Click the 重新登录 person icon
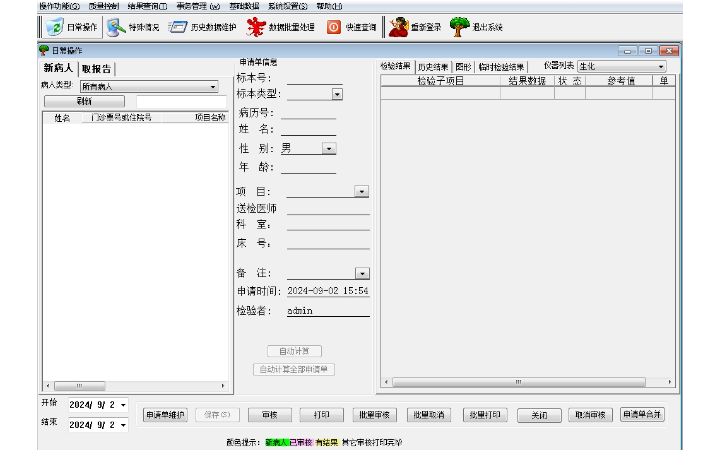Image resolution: width=720 pixels, height=450 pixels. tap(398, 27)
